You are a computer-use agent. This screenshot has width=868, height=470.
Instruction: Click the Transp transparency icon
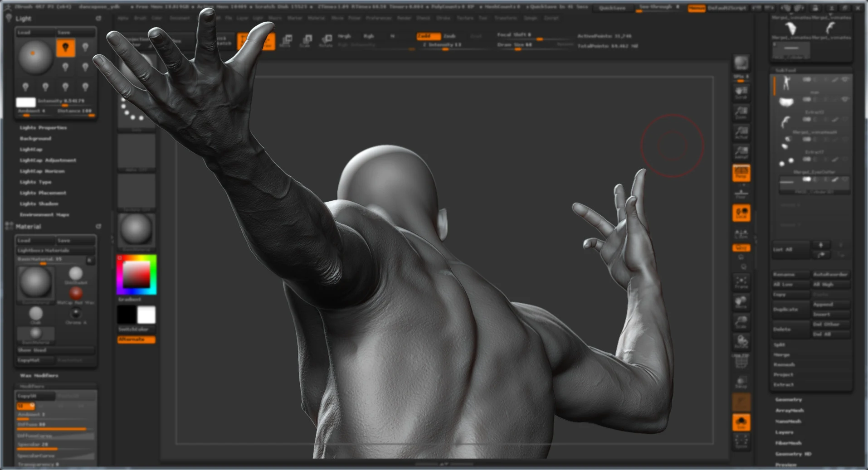741,382
